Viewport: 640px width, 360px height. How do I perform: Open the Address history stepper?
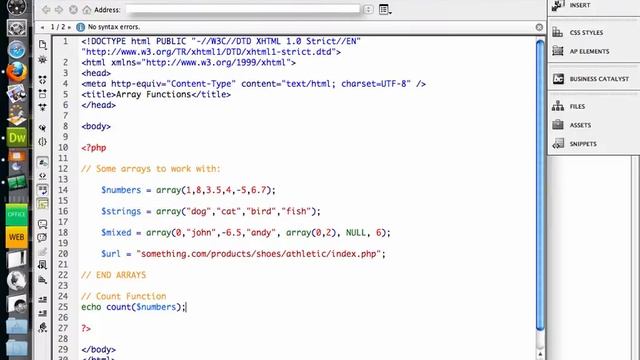(368, 9)
